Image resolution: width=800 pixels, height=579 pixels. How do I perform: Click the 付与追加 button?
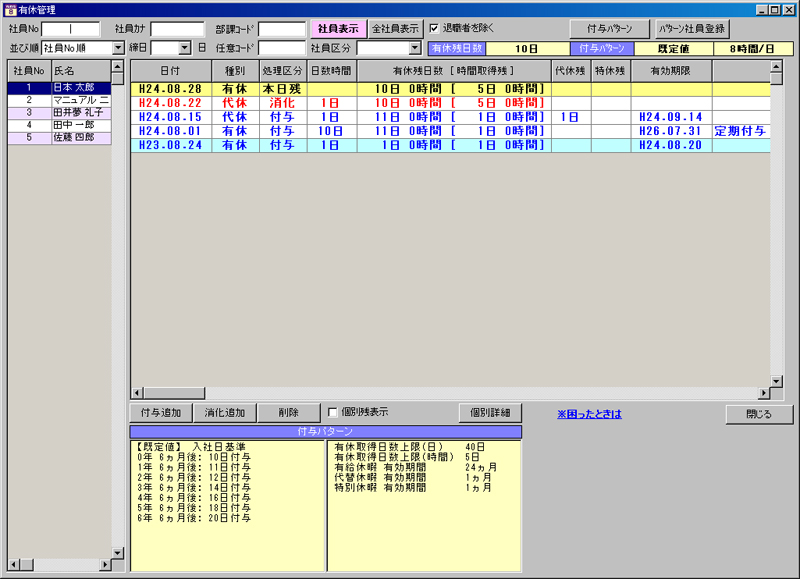[161, 413]
